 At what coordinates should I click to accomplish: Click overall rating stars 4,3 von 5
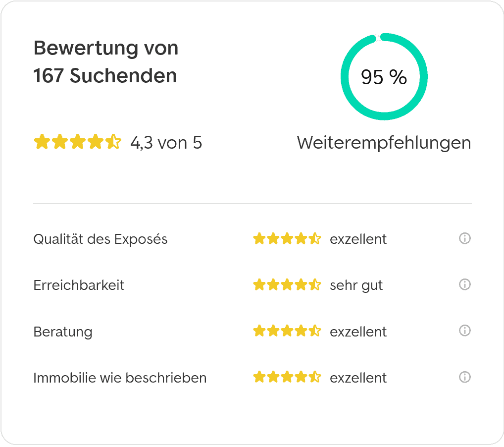(x=77, y=142)
